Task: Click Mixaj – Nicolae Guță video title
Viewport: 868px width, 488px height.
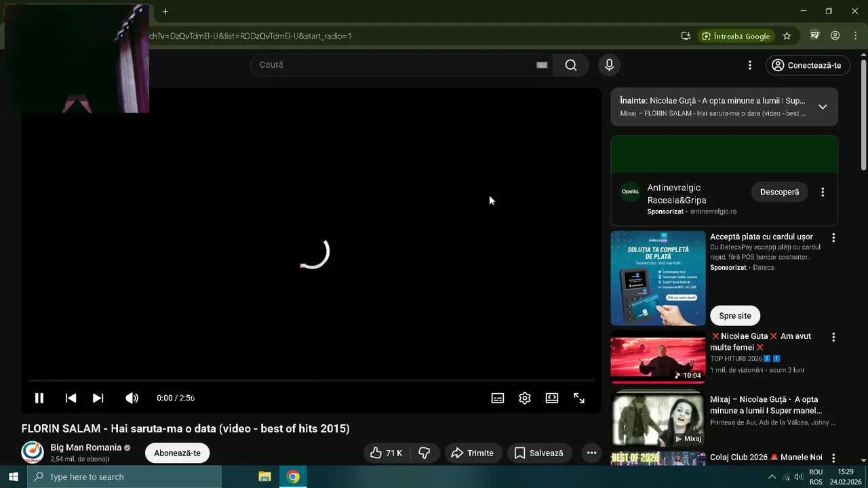Action: click(766, 405)
